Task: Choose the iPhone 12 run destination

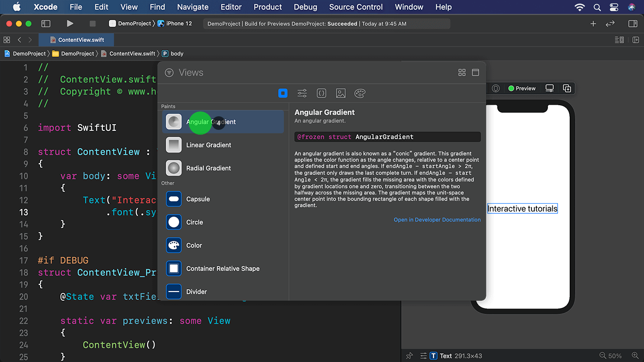Action: click(175, 24)
